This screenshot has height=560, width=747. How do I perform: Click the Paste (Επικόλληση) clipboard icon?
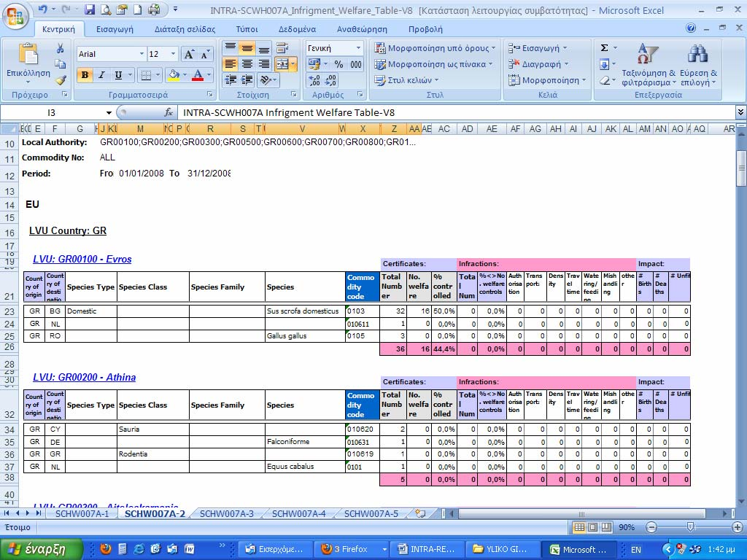28,54
